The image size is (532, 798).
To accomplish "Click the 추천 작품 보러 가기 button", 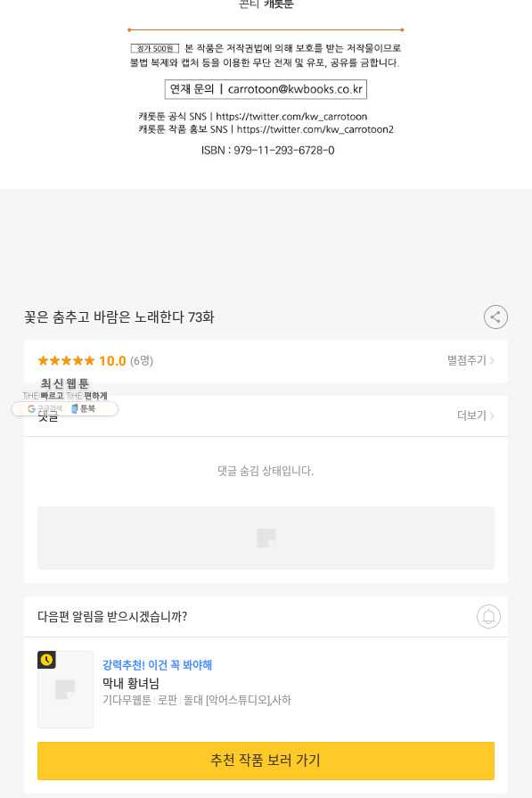I will click(x=266, y=761).
